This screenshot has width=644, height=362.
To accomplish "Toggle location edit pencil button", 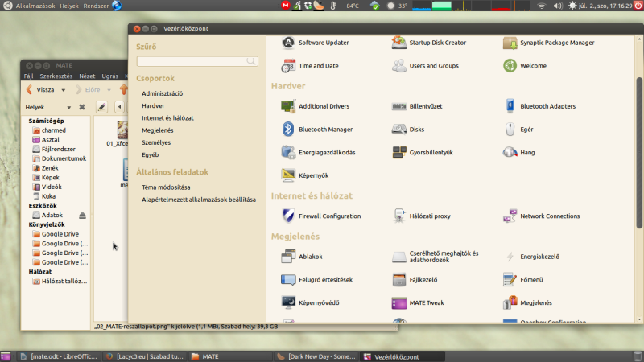I will [x=102, y=107].
